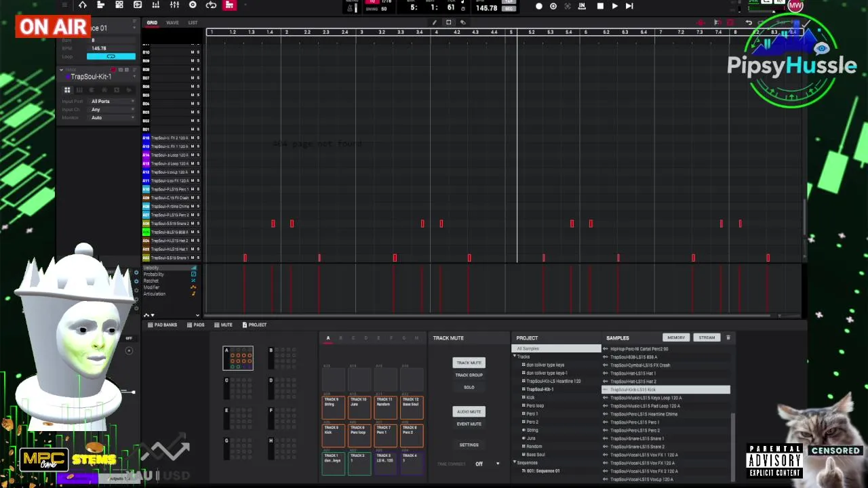
Task: Open the Monitor Auto dropdown
Action: click(x=113, y=118)
